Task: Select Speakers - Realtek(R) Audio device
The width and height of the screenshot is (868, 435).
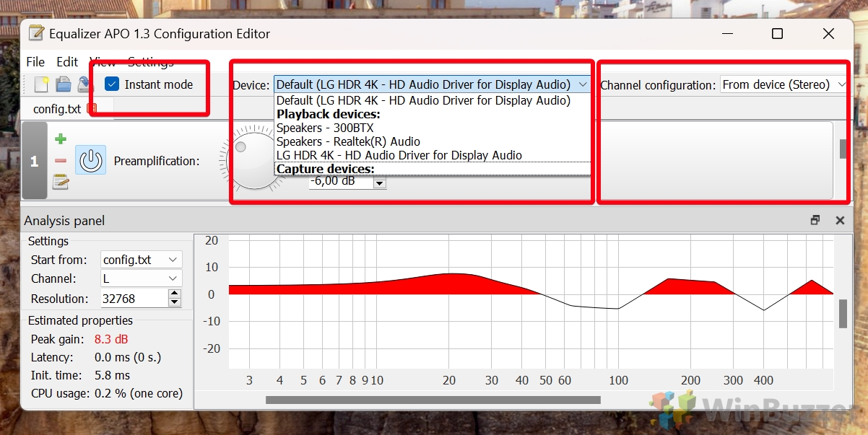Action: tap(432, 141)
